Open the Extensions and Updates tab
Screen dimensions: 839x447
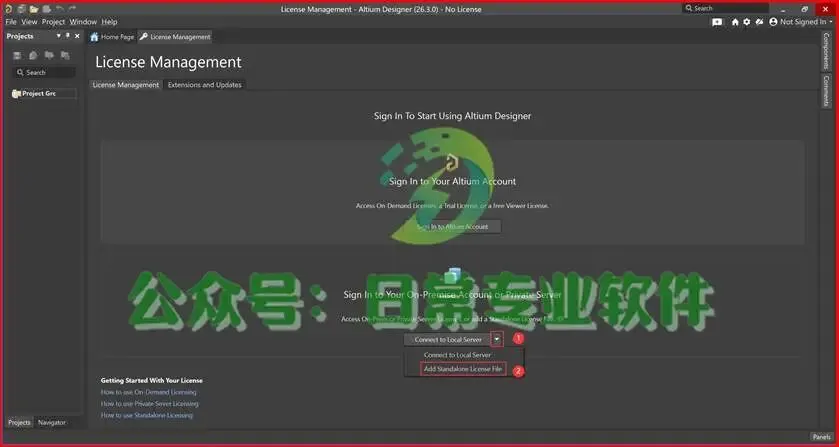coord(204,85)
